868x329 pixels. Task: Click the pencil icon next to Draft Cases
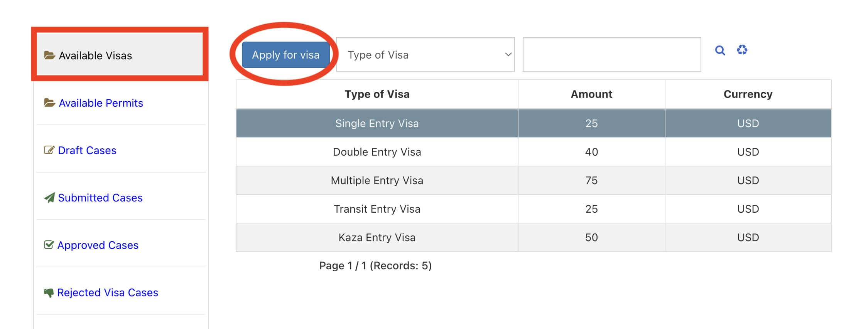click(48, 150)
